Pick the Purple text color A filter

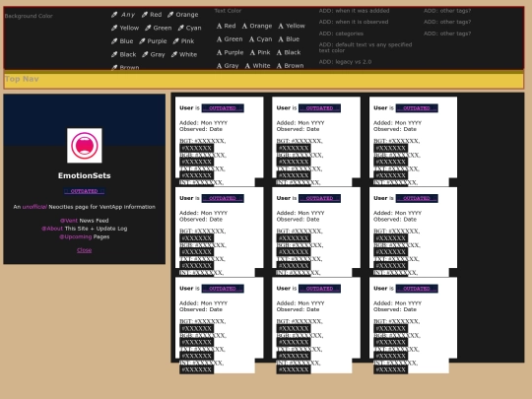(230, 52)
